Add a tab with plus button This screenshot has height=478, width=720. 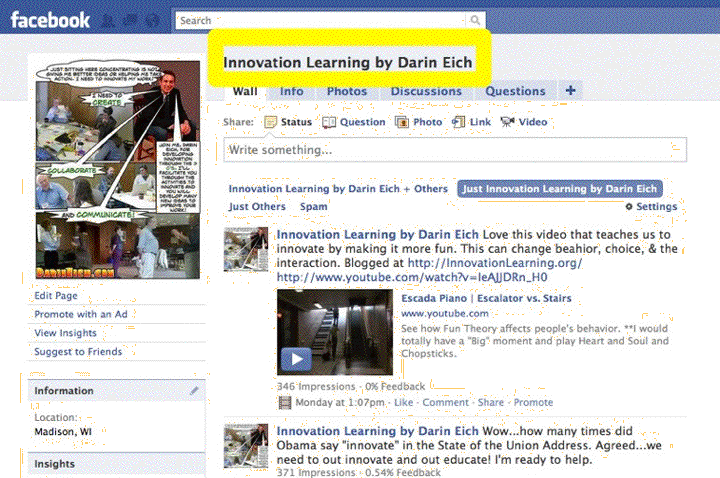[570, 90]
